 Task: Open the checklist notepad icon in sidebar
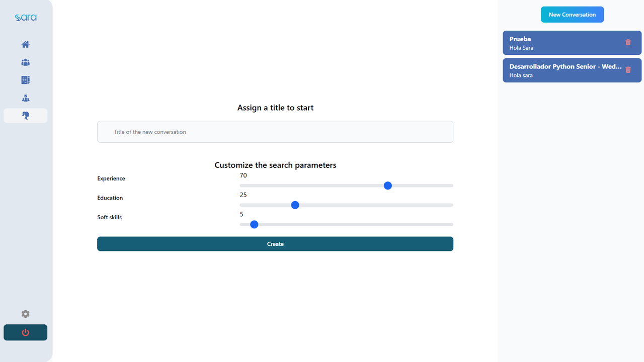[x=25, y=80]
